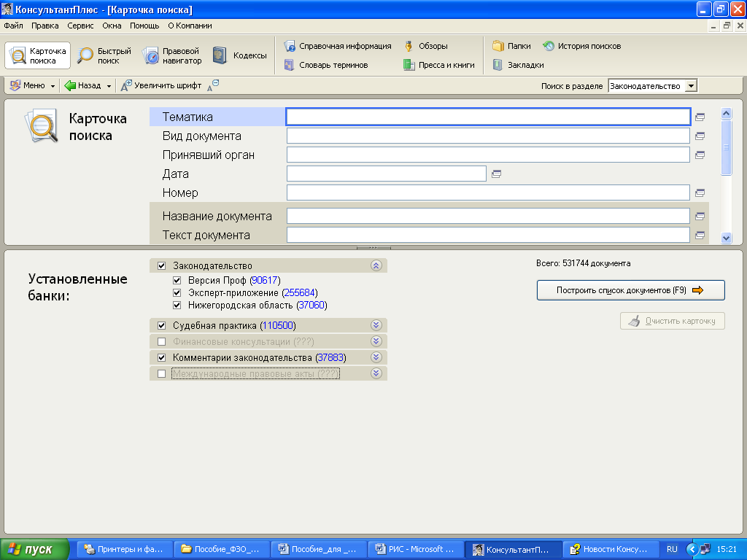
Task: Open the Файл menu
Action: tap(13, 26)
